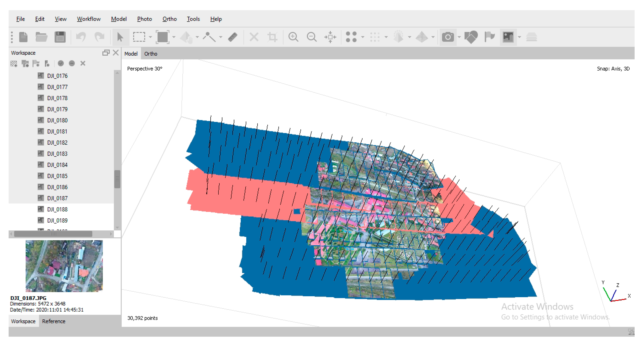Switch to the Ortho view tab
644x348 pixels.
point(150,54)
